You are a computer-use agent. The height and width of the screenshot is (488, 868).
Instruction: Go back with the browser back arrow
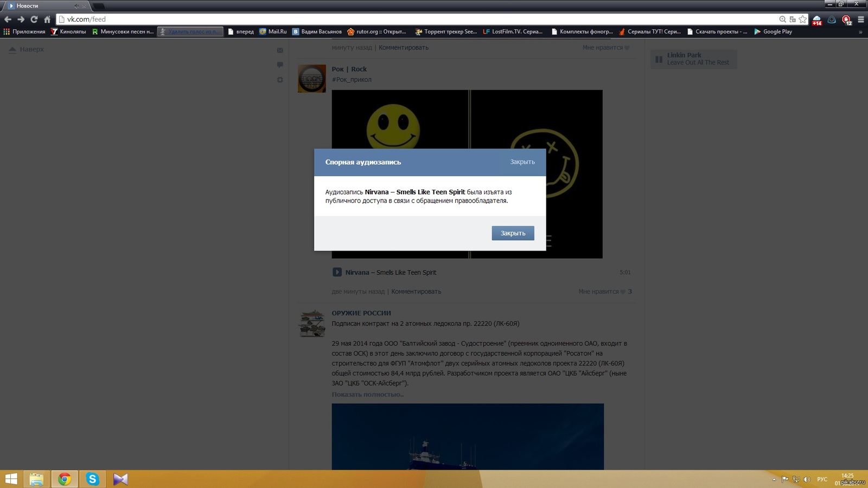click(x=8, y=20)
